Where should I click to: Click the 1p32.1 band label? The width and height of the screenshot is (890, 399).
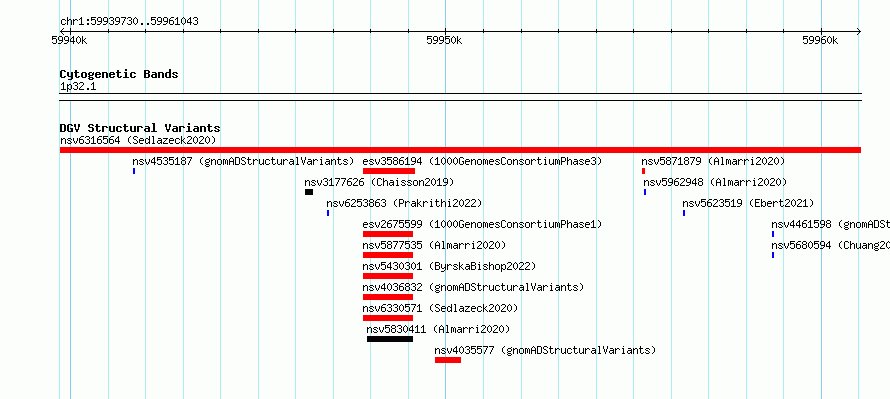pos(78,87)
